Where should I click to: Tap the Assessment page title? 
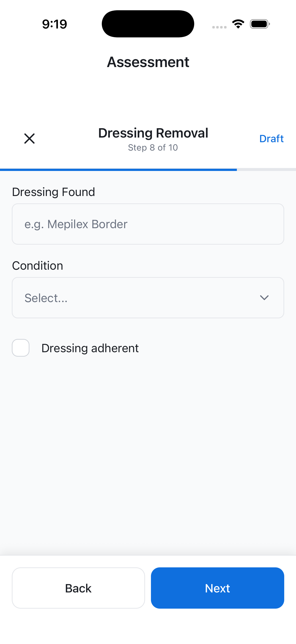click(148, 62)
